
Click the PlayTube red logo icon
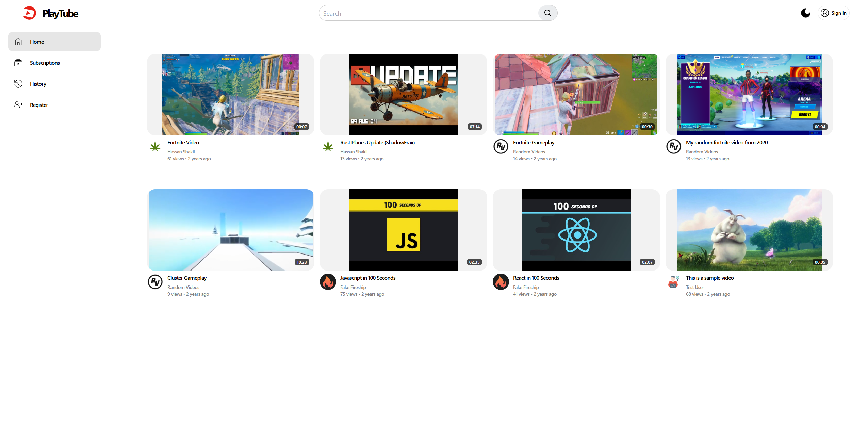(30, 13)
